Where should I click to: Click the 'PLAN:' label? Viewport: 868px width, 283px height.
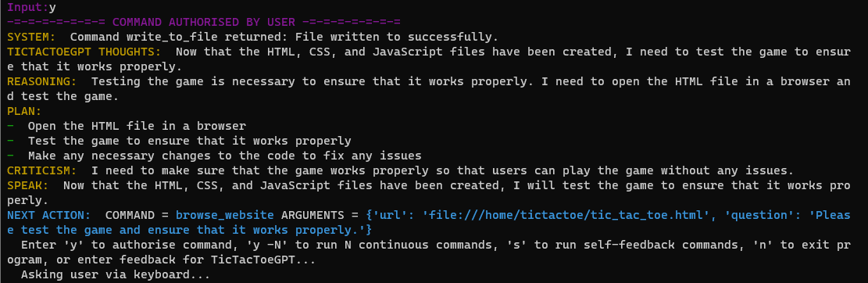point(24,111)
